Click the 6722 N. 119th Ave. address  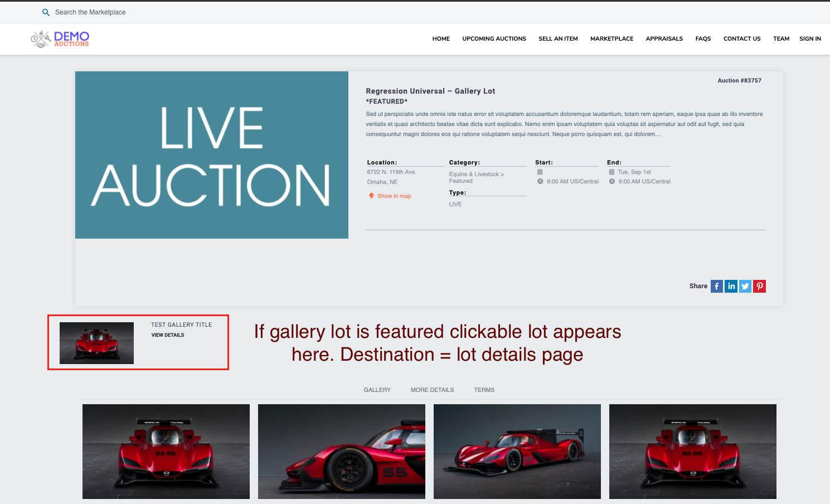391,172
